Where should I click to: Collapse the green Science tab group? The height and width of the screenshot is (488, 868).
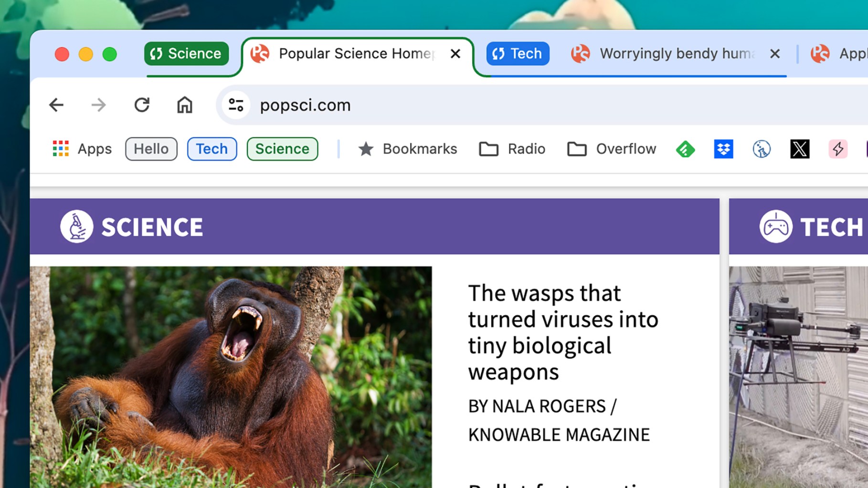pyautogui.click(x=186, y=53)
